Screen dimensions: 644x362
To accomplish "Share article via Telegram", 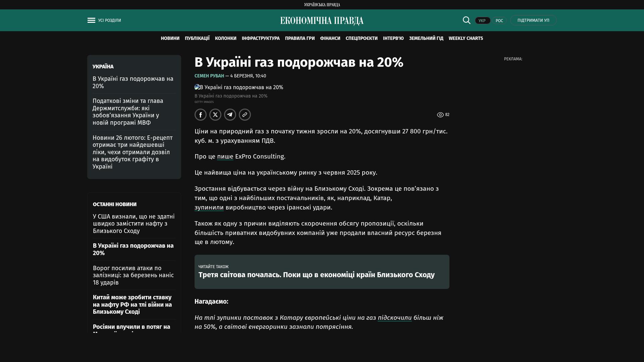I will click(230, 115).
